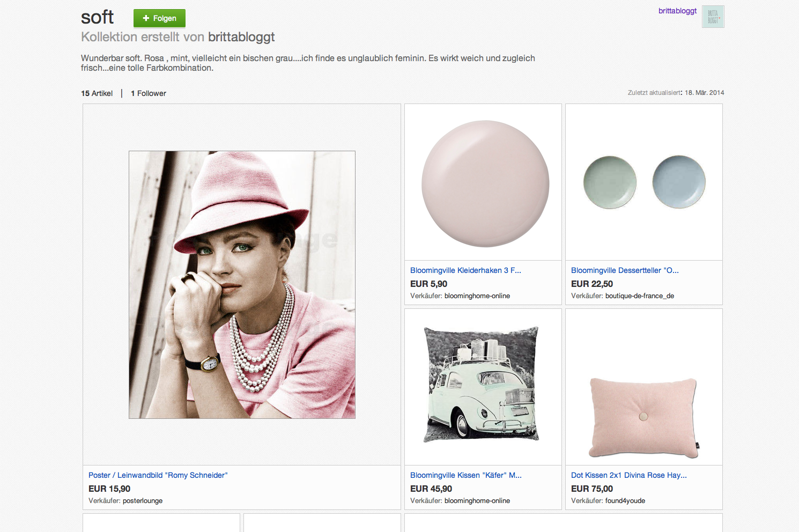This screenshot has height=532, width=799.
Task: Open Bloomingville Dessertteller listing title
Action: pos(624,270)
